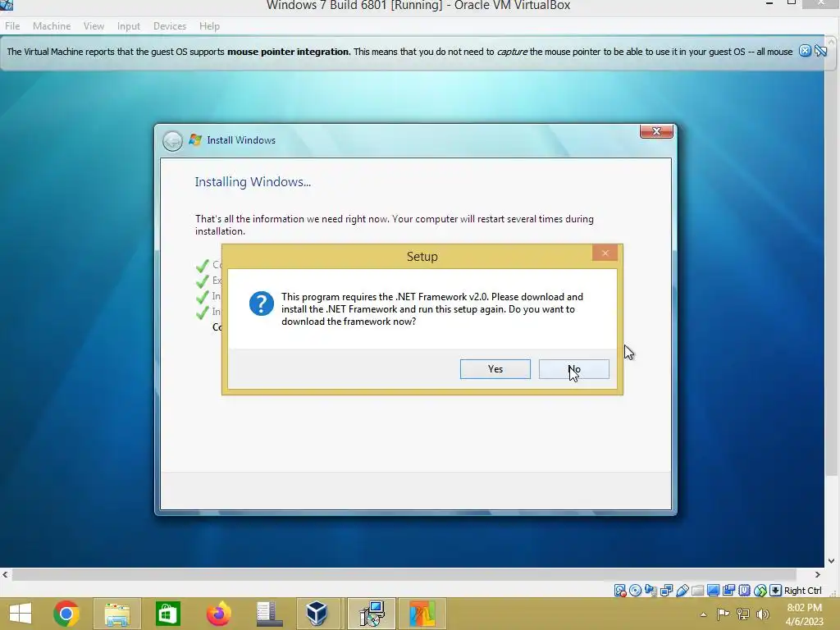
Task: Click the optical disk status icon
Action: click(636, 591)
